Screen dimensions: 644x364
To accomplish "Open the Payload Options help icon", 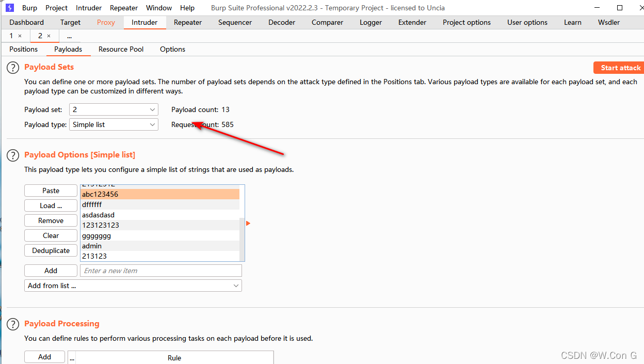I will [x=13, y=155].
